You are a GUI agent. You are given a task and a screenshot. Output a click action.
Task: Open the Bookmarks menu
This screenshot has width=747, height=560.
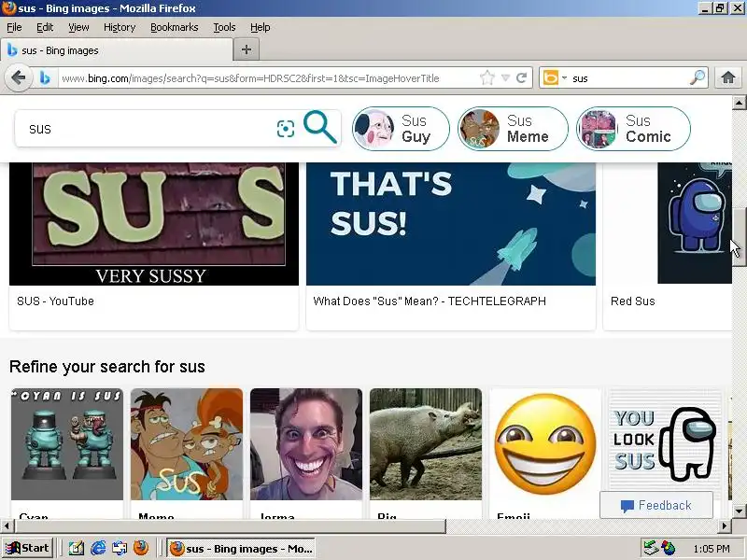(175, 27)
